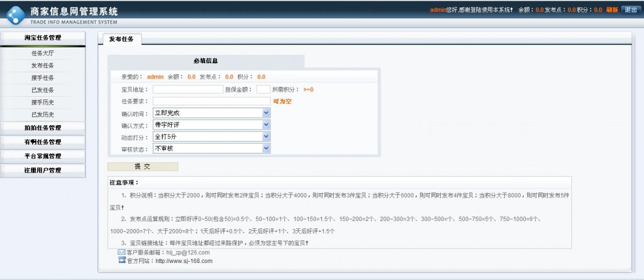644x280 pixels.
Task: Open 接手历史 in the sidebar
Action: (43, 103)
